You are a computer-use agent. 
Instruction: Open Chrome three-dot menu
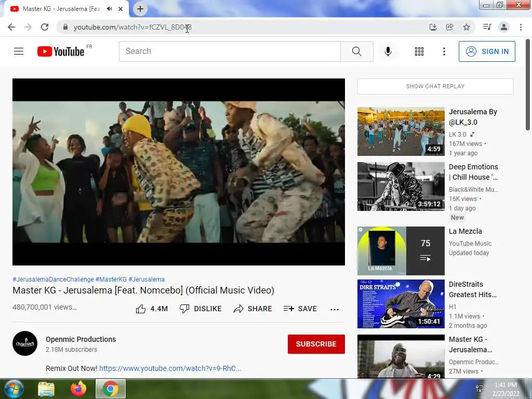(x=521, y=27)
